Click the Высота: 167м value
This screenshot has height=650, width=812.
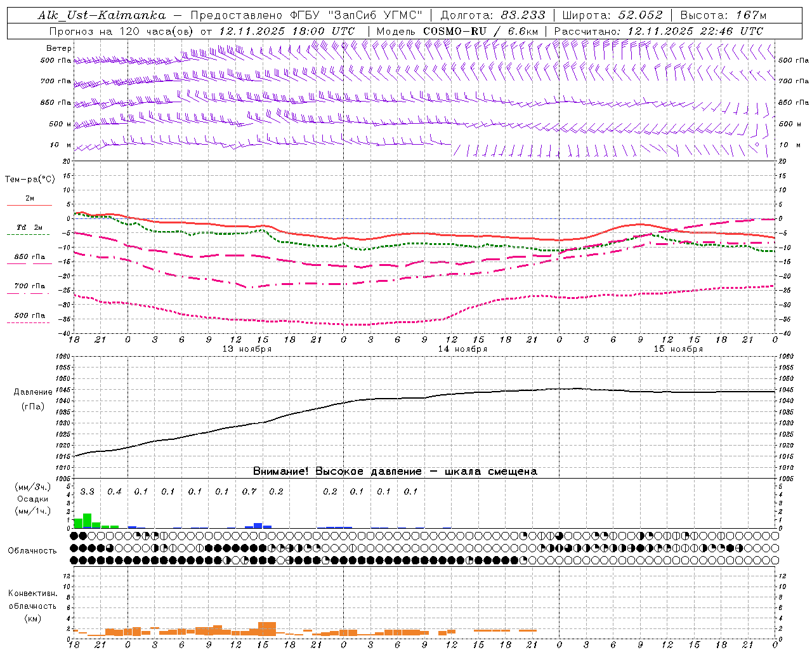coord(723,15)
